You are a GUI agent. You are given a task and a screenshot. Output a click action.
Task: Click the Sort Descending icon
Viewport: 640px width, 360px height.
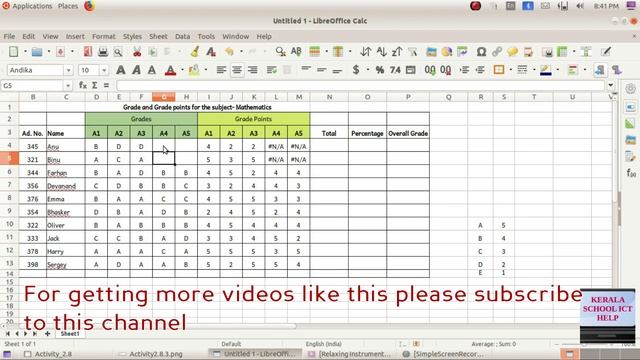click(397, 52)
